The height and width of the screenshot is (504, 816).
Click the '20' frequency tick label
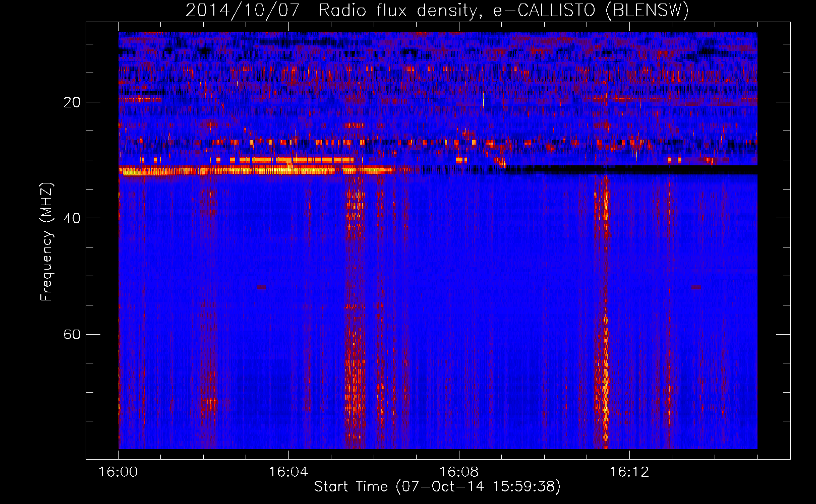click(72, 102)
